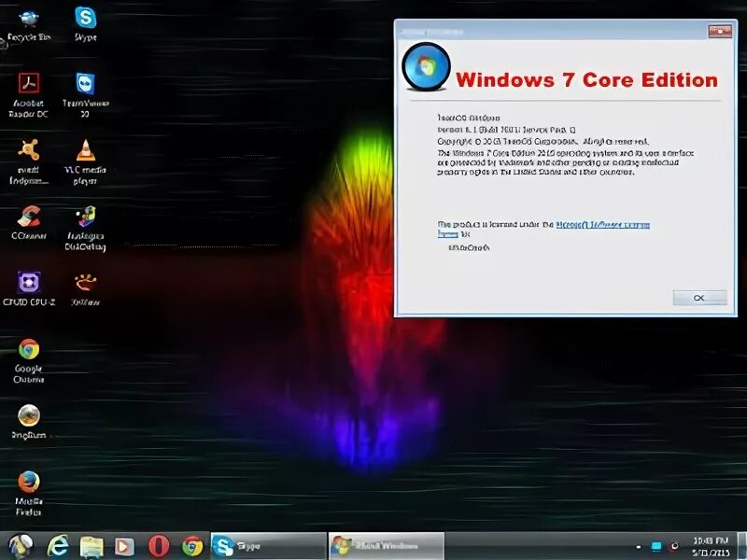Click the Windows logo orb in dialog
Viewport: 747px width, 560px height.
point(426,66)
